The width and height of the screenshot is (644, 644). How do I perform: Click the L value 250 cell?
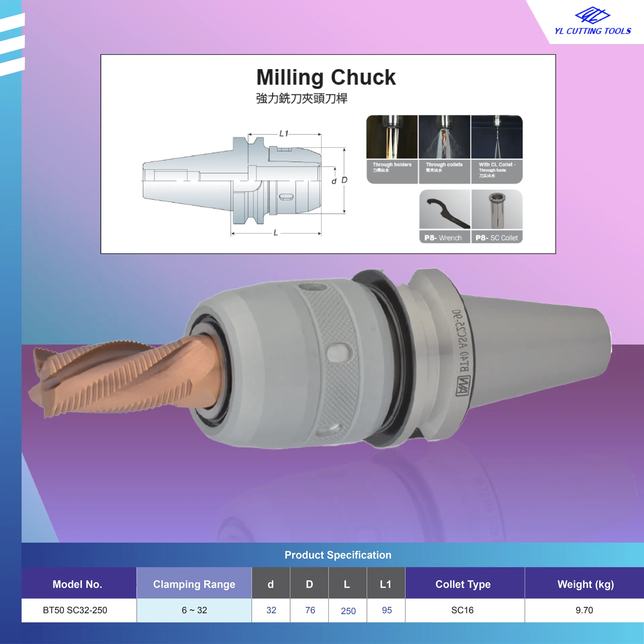[x=348, y=610]
